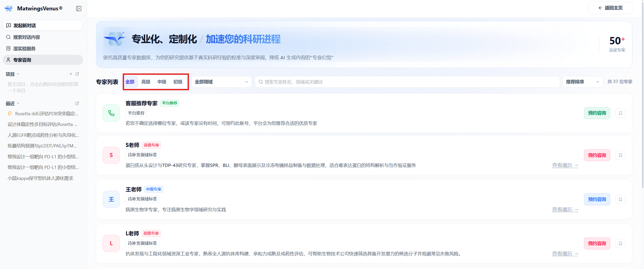The image size is (644, 269).
Task: Click 王老师 avatar icon
Action: (111, 199)
